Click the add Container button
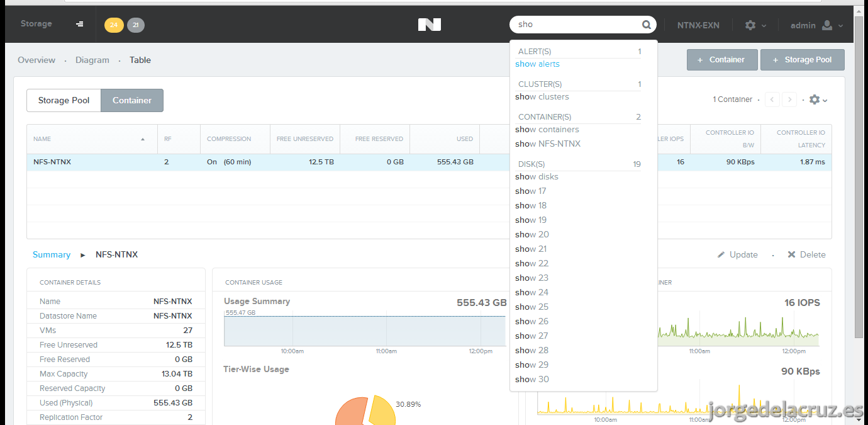 point(721,60)
